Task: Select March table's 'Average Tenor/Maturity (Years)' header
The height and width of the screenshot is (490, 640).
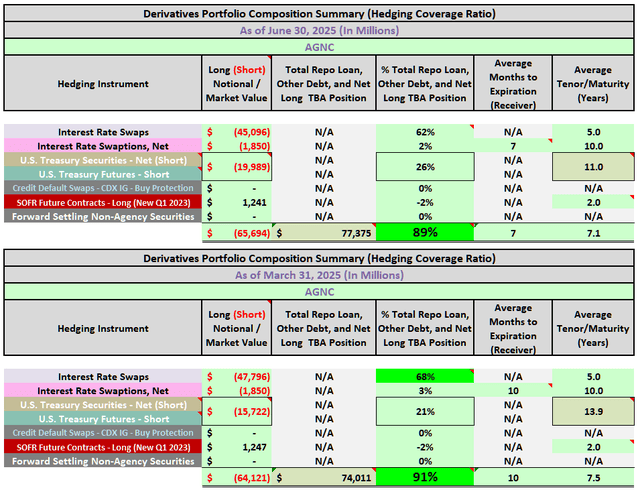Action: 593,328
